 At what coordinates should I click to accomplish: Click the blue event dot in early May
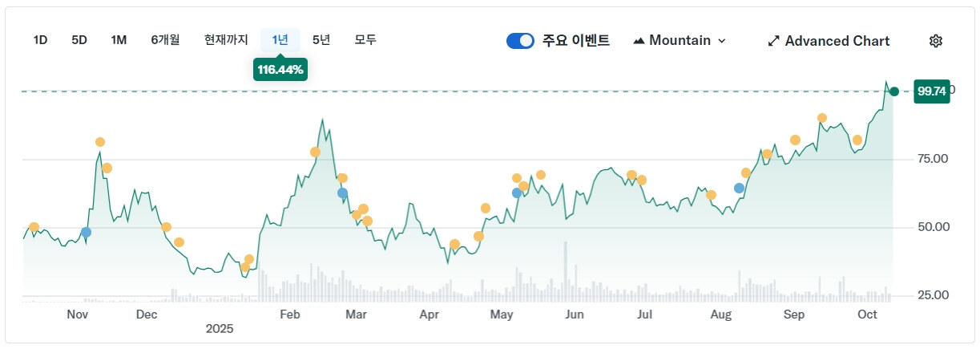coord(517,193)
